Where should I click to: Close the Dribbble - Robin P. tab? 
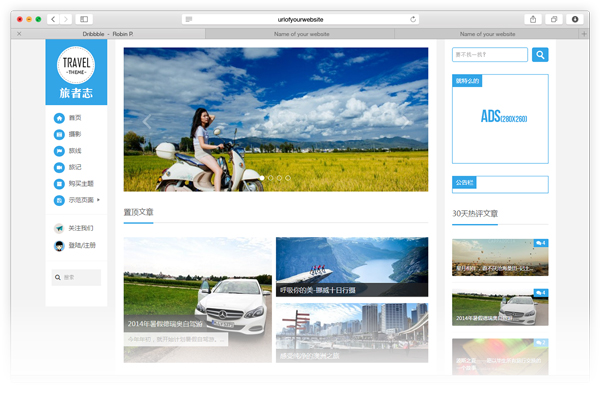tap(19, 34)
